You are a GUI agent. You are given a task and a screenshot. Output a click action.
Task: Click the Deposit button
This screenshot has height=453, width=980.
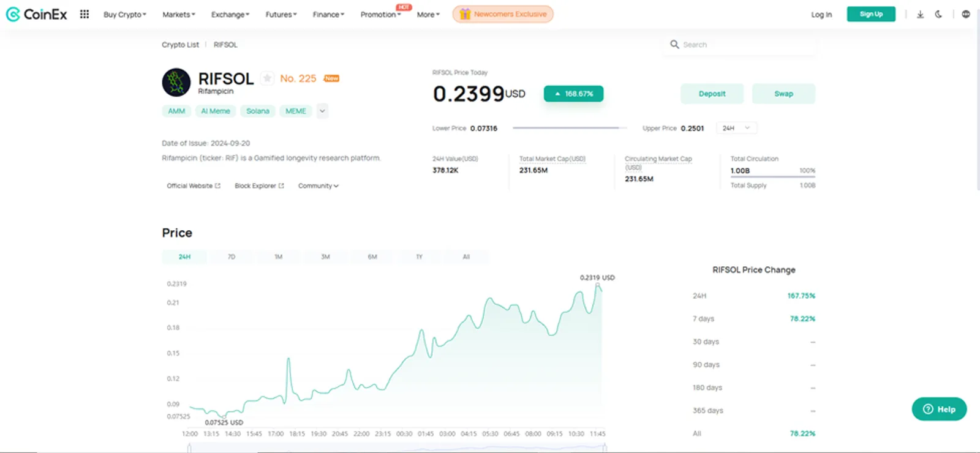pyautogui.click(x=712, y=94)
